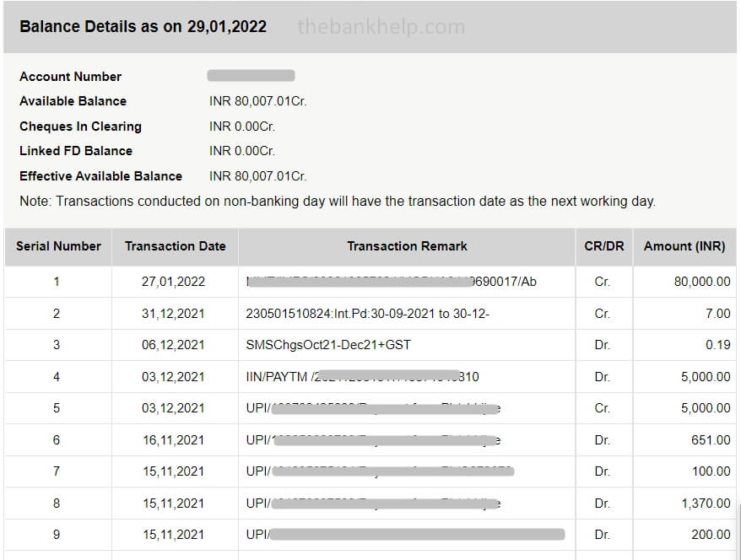Image resolution: width=741 pixels, height=560 pixels.
Task: Click the Transaction Date column header
Action: click(x=175, y=246)
